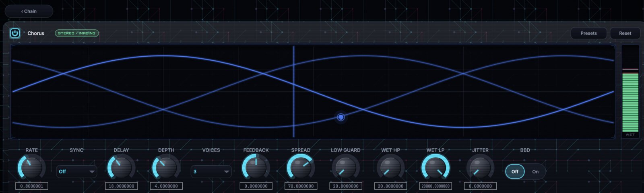Edit the Delay value field 18.0000000
The width and height of the screenshot is (644, 193).
[x=122, y=186]
